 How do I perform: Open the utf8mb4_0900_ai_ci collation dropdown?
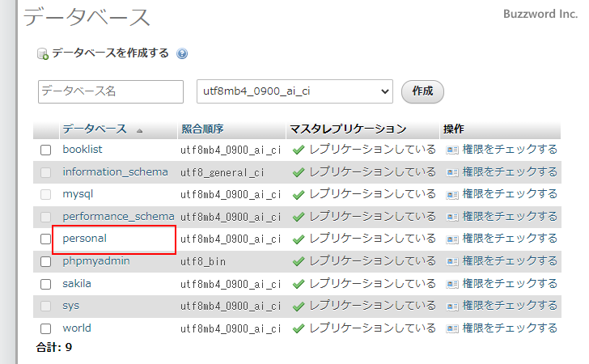(294, 91)
